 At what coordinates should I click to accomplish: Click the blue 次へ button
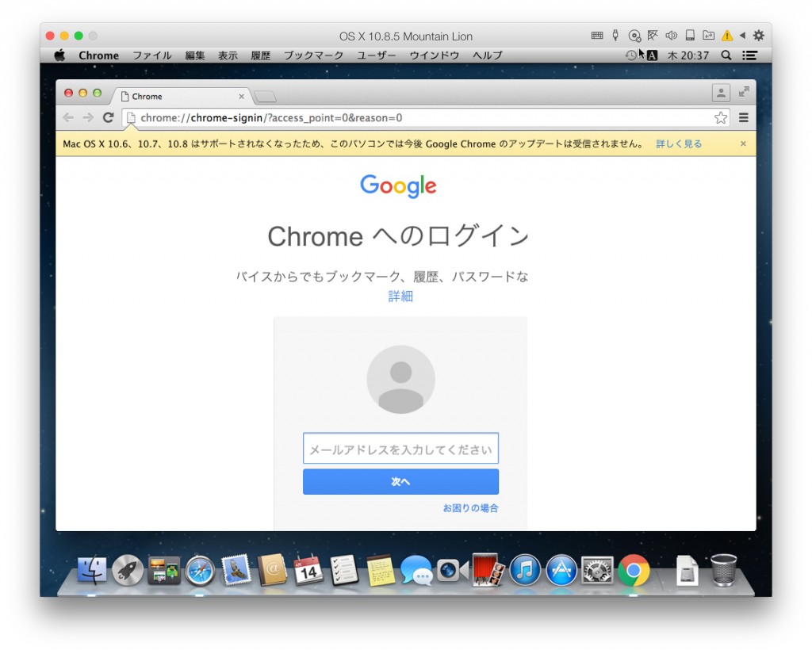pos(400,482)
